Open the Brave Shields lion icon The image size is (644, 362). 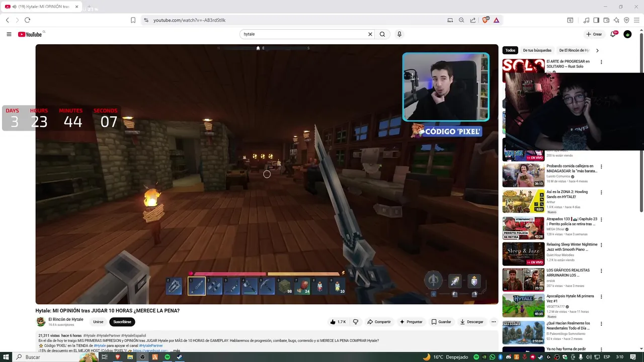(x=486, y=20)
